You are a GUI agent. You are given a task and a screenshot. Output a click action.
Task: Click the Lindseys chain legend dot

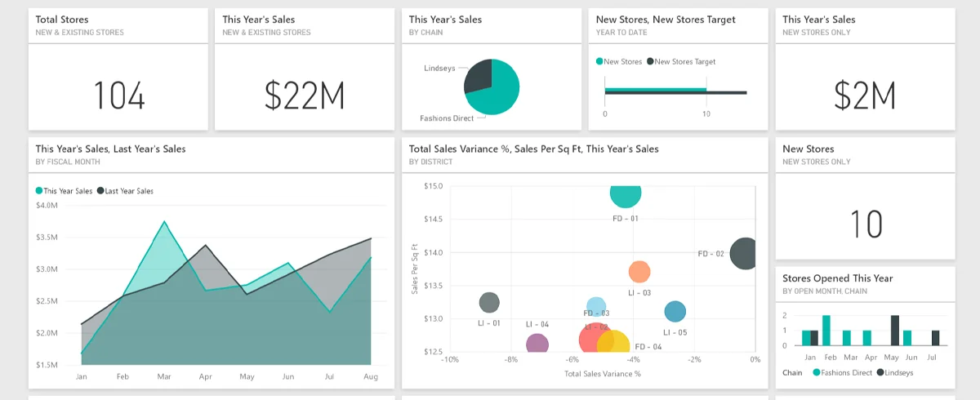tap(880, 372)
